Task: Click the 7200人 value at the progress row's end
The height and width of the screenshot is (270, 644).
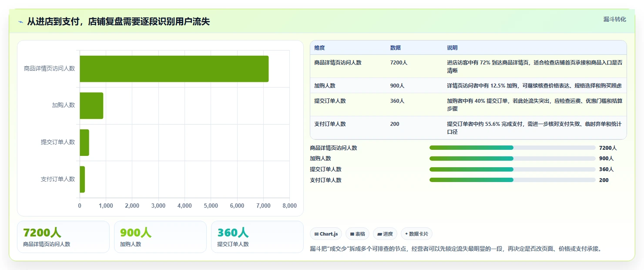Action: [x=608, y=148]
